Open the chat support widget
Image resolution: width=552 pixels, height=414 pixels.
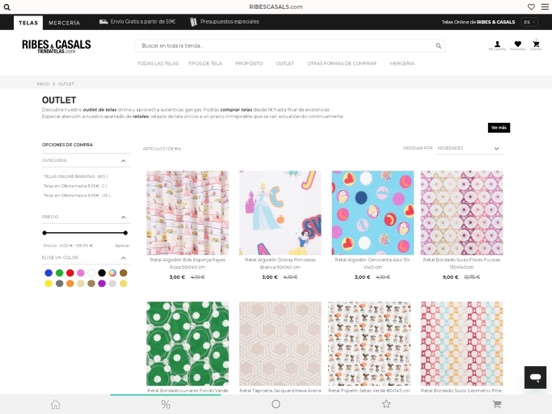[535, 377]
